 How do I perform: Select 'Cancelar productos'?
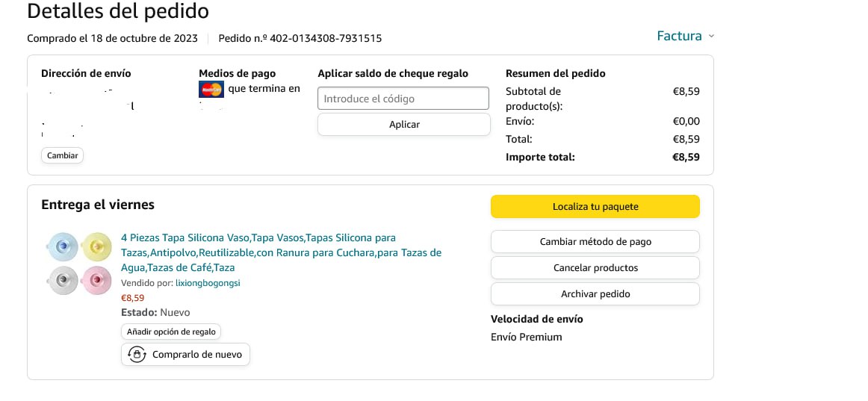(x=595, y=268)
